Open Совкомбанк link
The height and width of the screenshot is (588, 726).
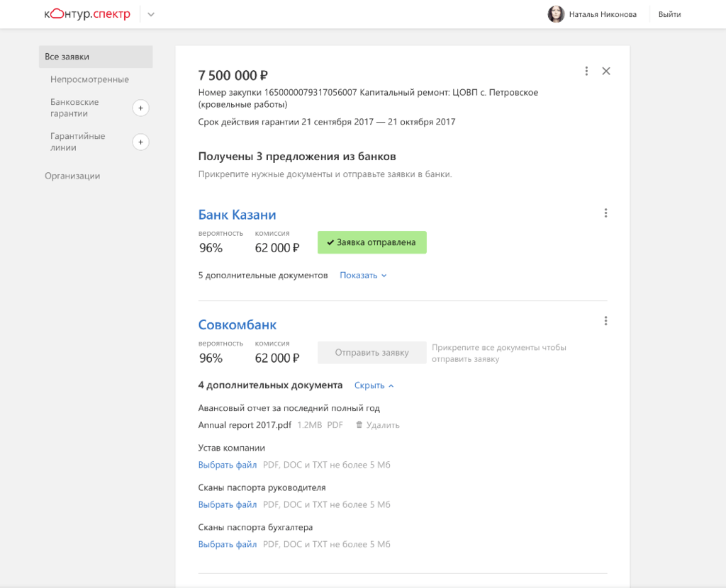click(237, 324)
